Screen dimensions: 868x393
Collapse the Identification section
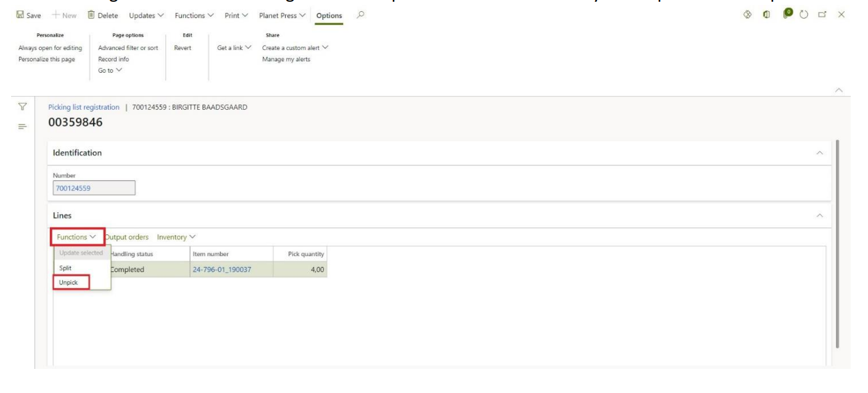[819, 153]
